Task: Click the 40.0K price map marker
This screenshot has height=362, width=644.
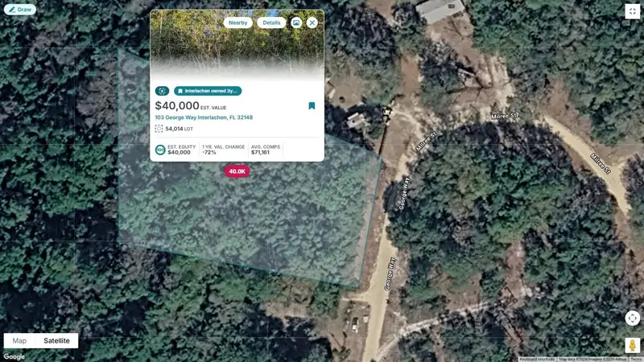Action: pyautogui.click(x=237, y=171)
